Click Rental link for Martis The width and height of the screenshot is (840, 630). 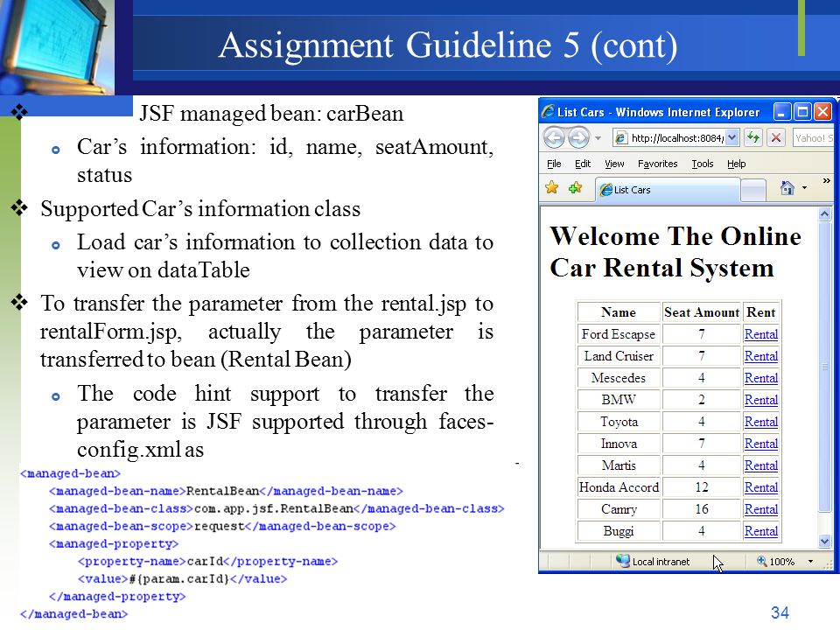(760, 465)
